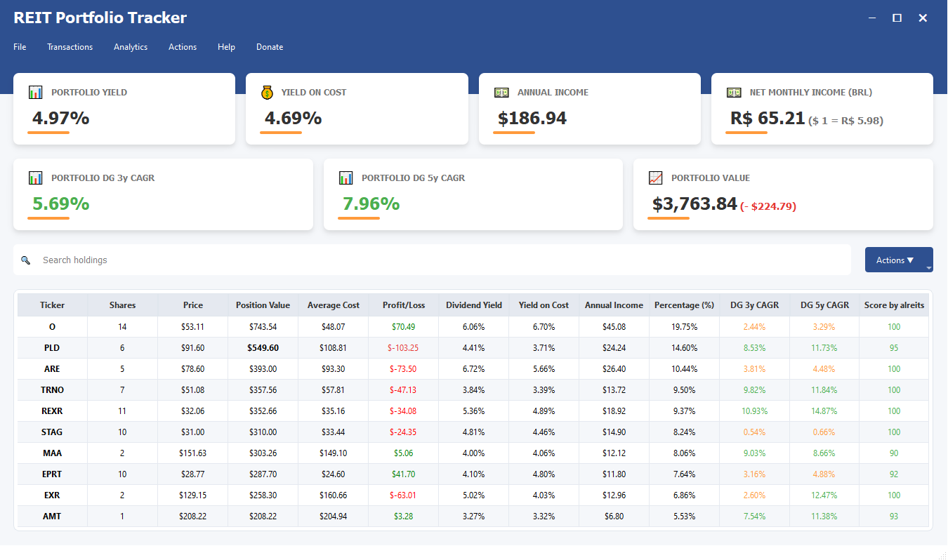This screenshot has height=560, width=948.
Task: Select the PLD holding row
Action: tap(52, 347)
